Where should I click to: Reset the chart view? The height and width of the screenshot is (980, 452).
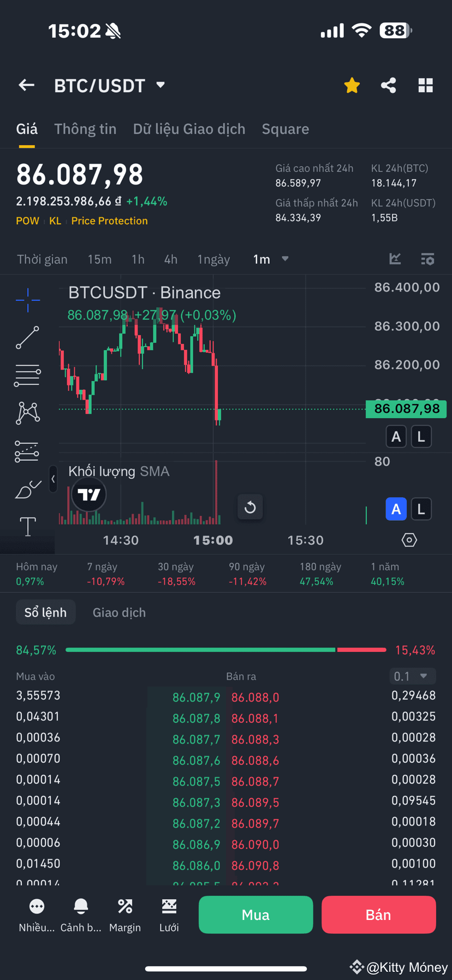tap(250, 507)
